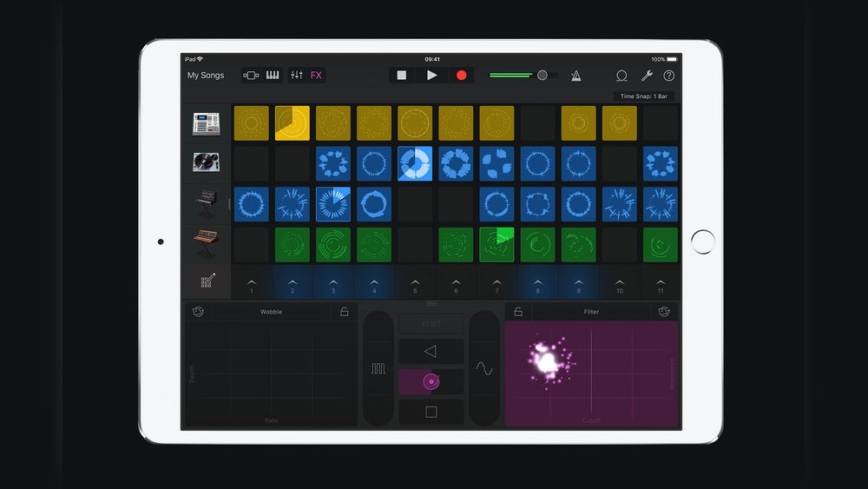Trigger the vinyl scratch effect button

pos(431,381)
